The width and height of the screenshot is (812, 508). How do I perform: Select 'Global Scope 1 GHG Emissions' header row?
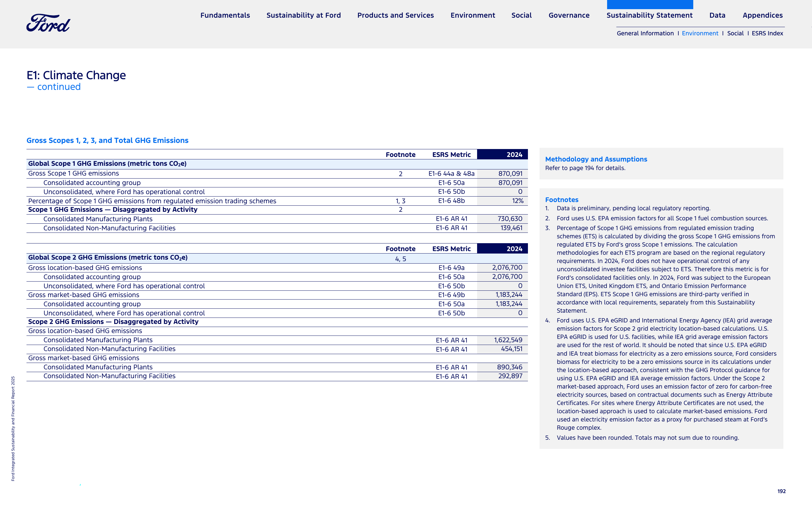tap(277, 164)
